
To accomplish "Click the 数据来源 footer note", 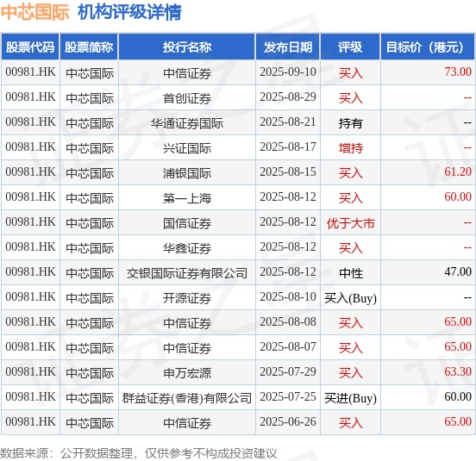I will pyautogui.click(x=139, y=453).
